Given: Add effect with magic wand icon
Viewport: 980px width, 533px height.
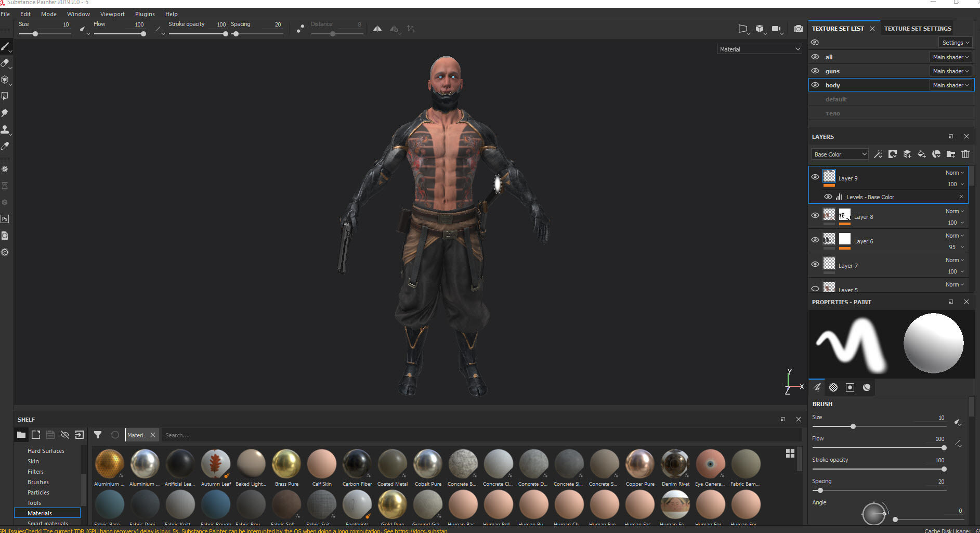Looking at the screenshot, I should [x=878, y=154].
